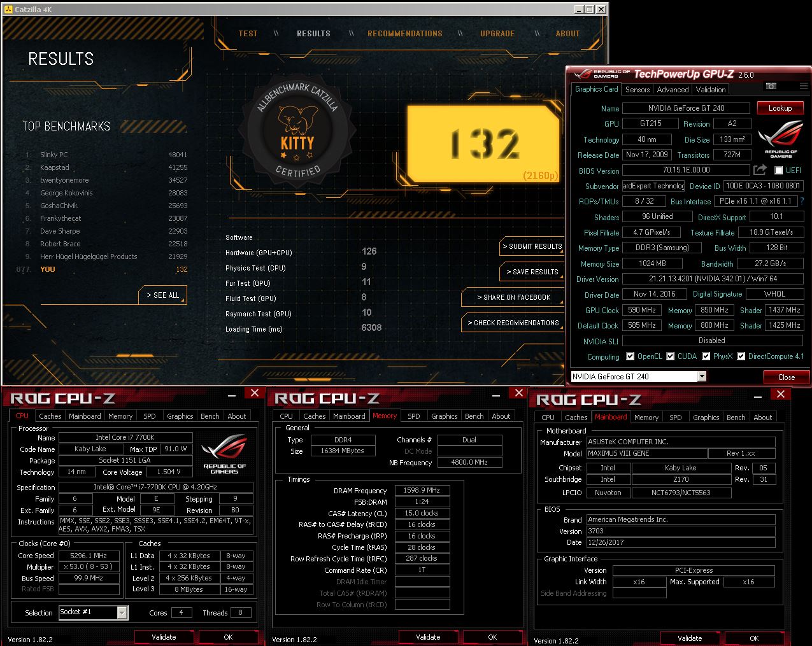Open the Socket #1 selection dropdown in CPU-Z
Image resolution: width=812 pixels, height=646 pixels.
pyautogui.click(x=122, y=612)
